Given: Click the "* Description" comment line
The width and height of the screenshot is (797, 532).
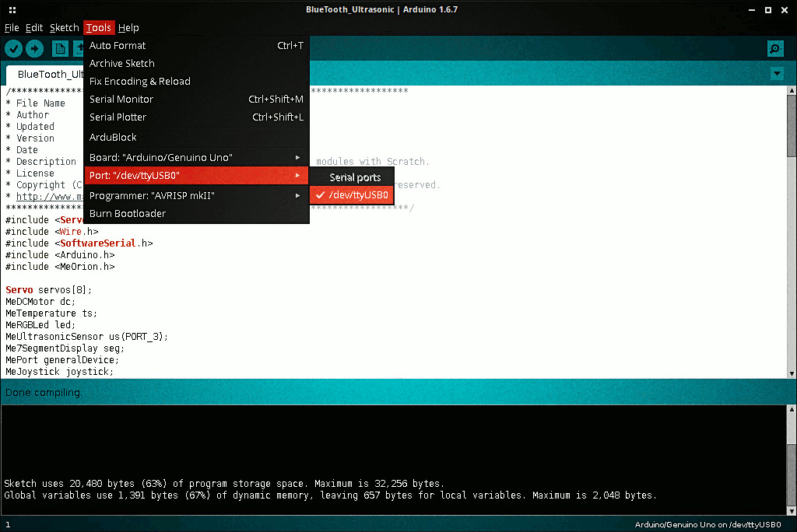Looking at the screenshot, I should pos(40,162).
